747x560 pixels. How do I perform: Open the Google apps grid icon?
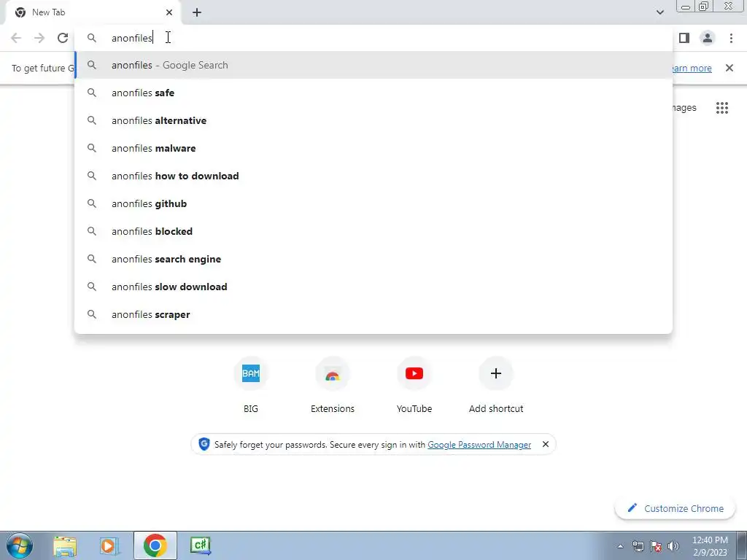click(722, 108)
